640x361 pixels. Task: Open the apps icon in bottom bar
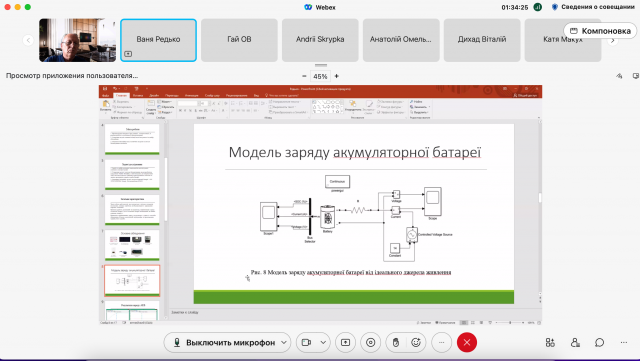[550, 343]
